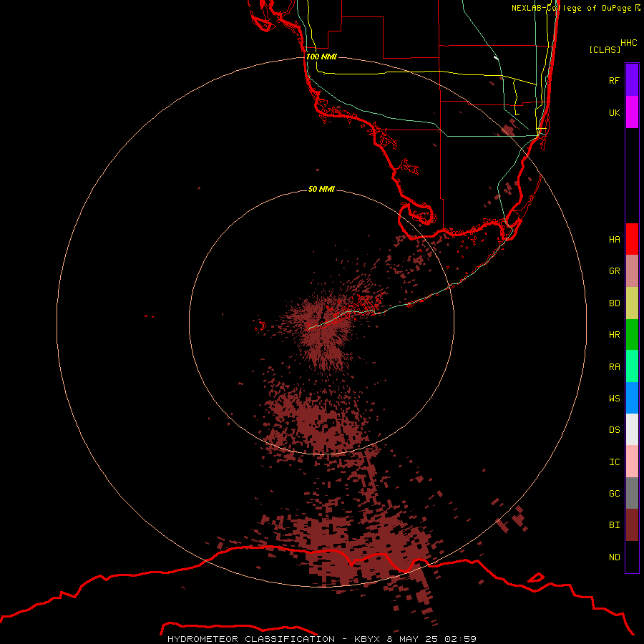Screen dimensions: 644x644
Task: Click the HHC product code label
Action: 629,43
